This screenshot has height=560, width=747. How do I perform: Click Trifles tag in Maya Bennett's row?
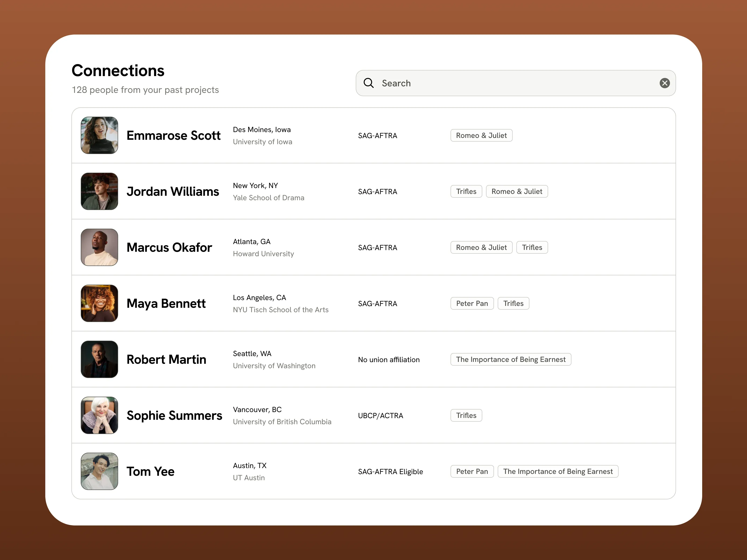tap(513, 304)
